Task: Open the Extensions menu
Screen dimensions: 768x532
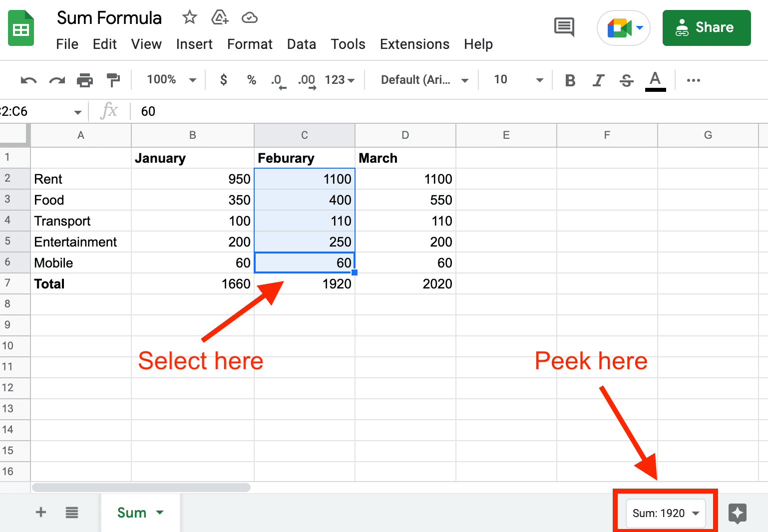Action: [x=414, y=44]
